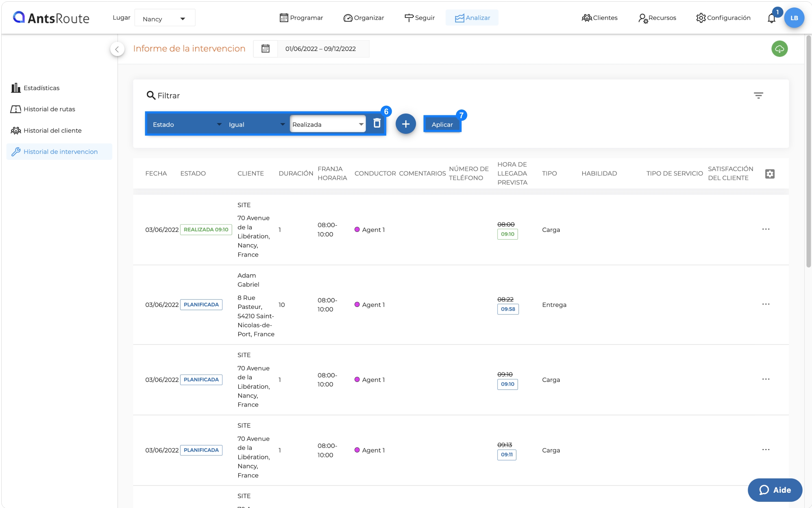Screen dimensions: 812x508
Task: Click the Informe de la intervencion title
Action: [189, 49]
